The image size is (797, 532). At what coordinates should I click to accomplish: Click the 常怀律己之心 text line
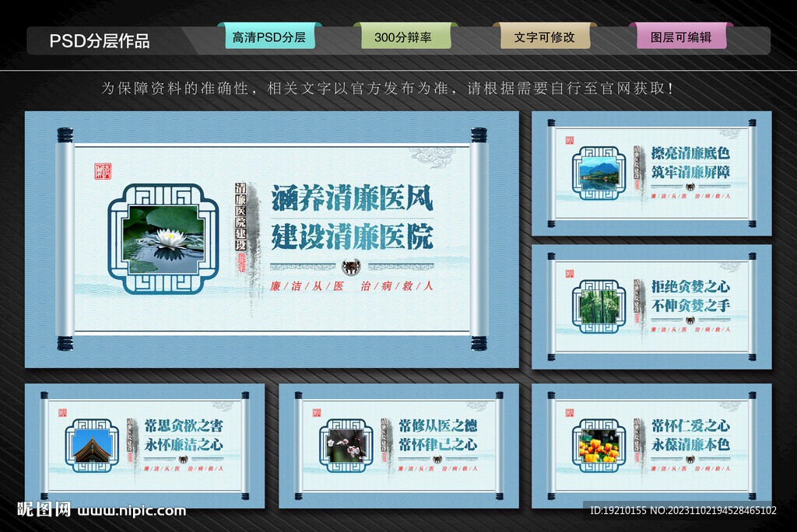(438, 445)
